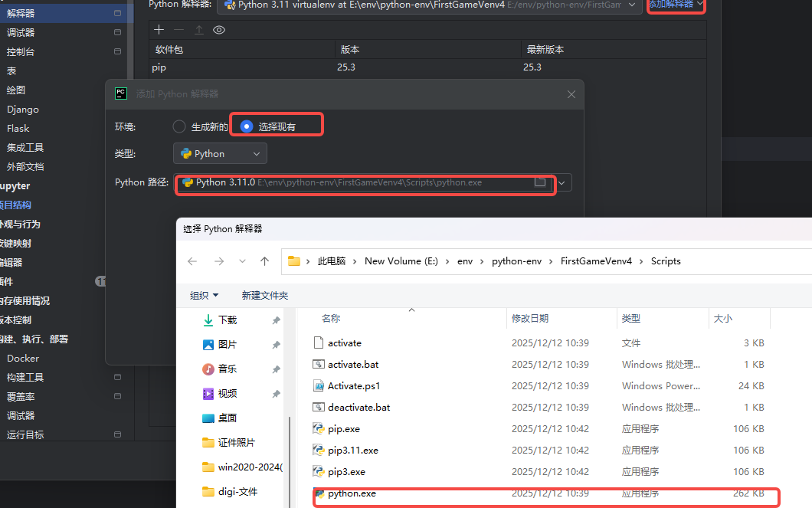
Task: Select 调试器 below 解释器 in sidebar
Action: pyautogui.click(x=21, y=33)
